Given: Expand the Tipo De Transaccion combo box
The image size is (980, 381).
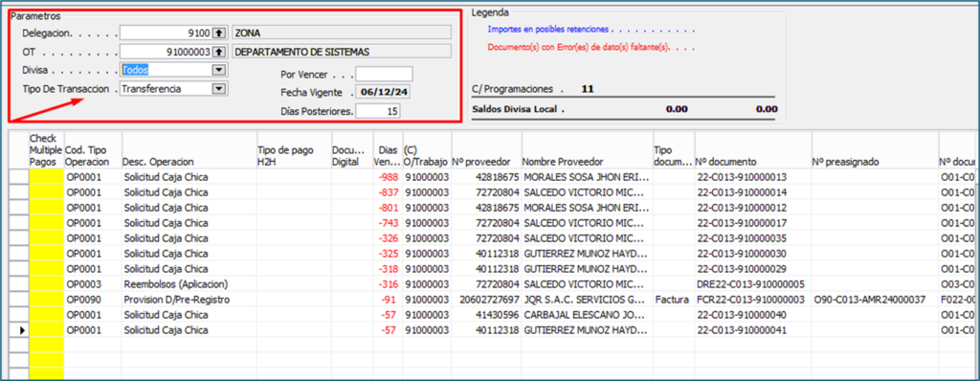Looking at the screenshot, I should click(x=218, y=89).
